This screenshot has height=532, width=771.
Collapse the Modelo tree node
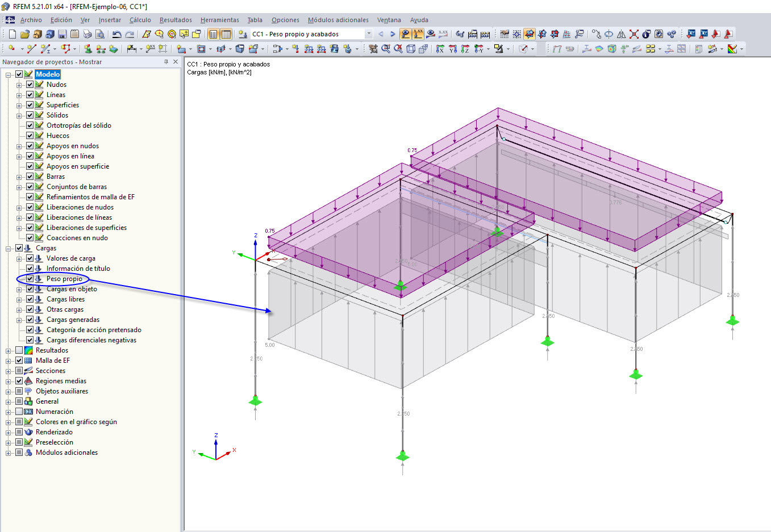pos(9,75)
